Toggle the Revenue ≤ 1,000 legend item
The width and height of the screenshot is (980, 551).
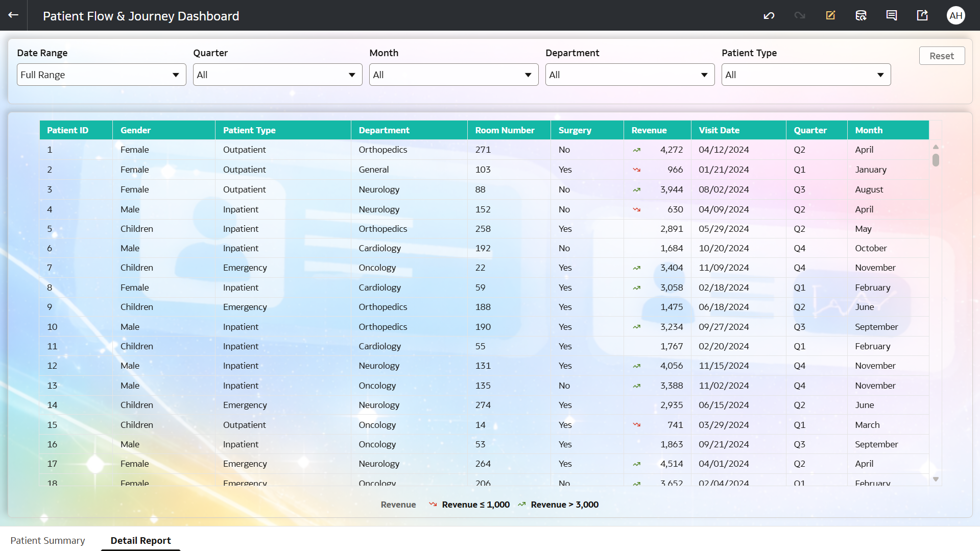coord(468,504)
